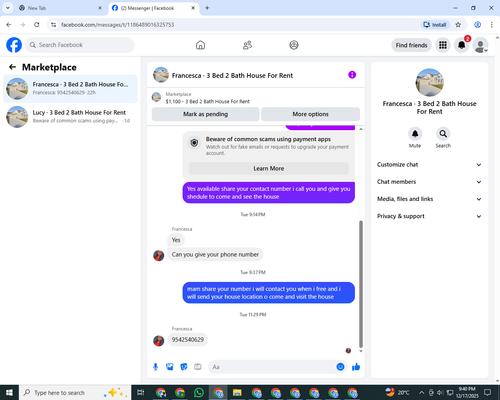
Task: Open File Explorer from the taskbar
Action: (x=237, y=393)
